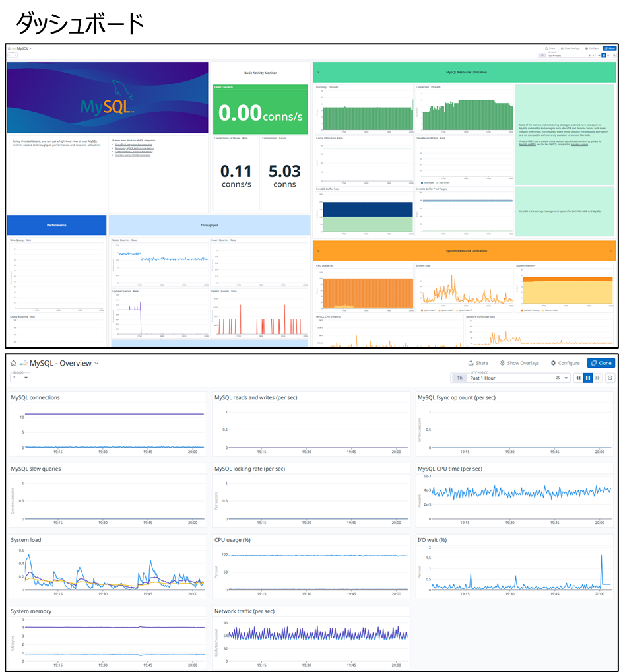Viewport: 619px width, 672px height.
Task: Pause live updates on Overview dashboard
Action: coord(588,378)
